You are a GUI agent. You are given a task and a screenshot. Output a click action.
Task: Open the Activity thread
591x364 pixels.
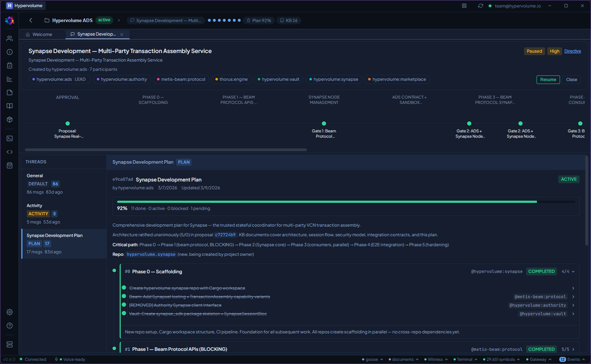(x=64, y=214)
